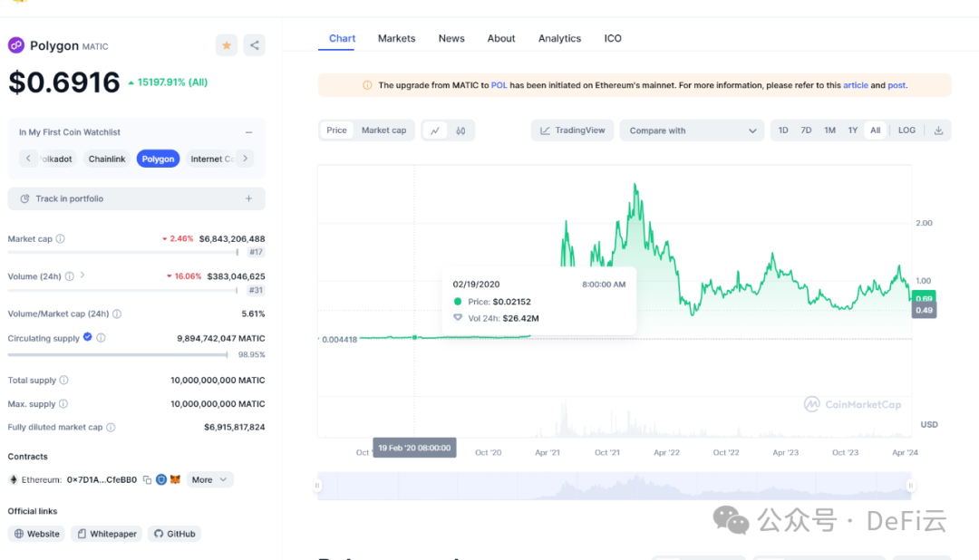Select the 7D time range

tap(806, 130)
